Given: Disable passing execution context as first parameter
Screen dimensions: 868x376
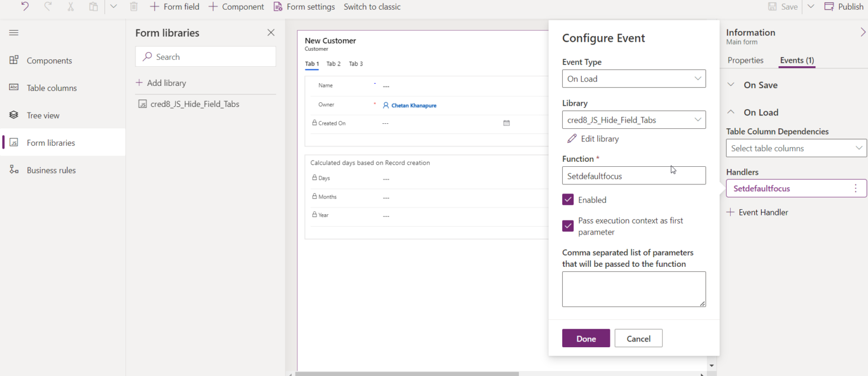Looking at the screenshot, I should (x=568, y=226).
